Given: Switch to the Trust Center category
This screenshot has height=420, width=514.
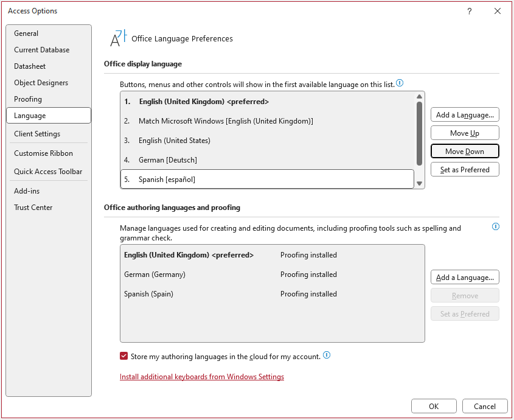Looking at the screenshot, I should 33,208.
